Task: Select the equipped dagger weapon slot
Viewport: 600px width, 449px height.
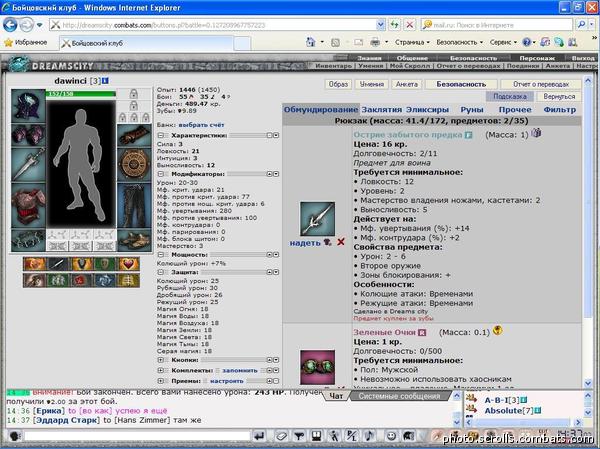Action: point(28,165)
